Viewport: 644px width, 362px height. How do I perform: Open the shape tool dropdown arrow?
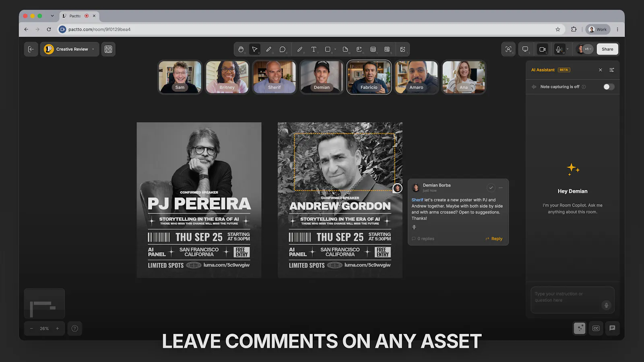[335, 49]
